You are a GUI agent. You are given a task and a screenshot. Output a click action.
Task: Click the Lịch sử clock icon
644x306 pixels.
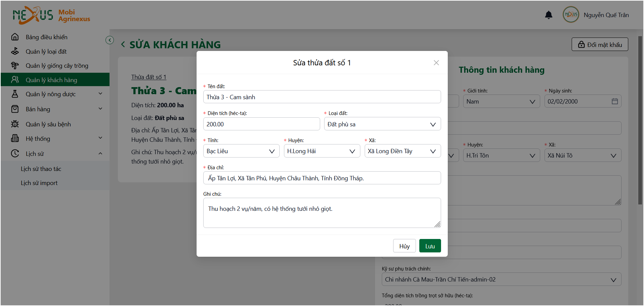pyautogui.click(x=15, y=154)
